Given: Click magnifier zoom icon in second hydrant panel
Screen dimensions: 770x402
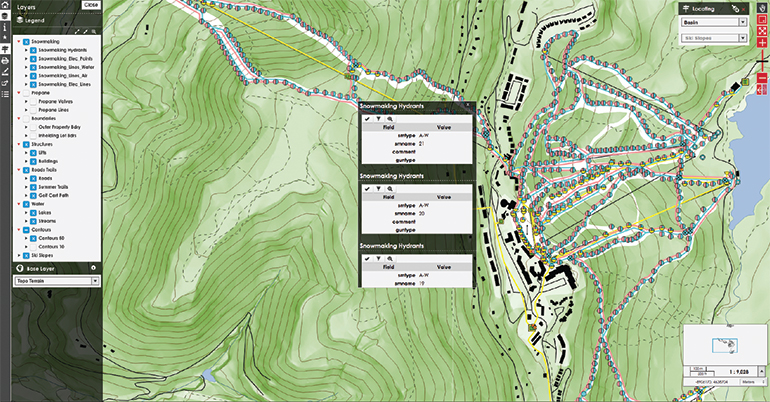Looking at the screenshot, I should click(x=390, y=188).
